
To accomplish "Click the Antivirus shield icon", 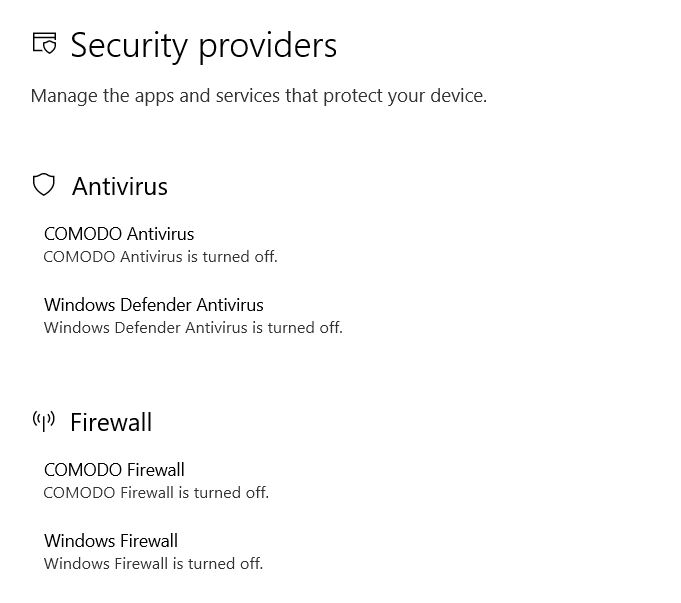I will click(43, 185).
